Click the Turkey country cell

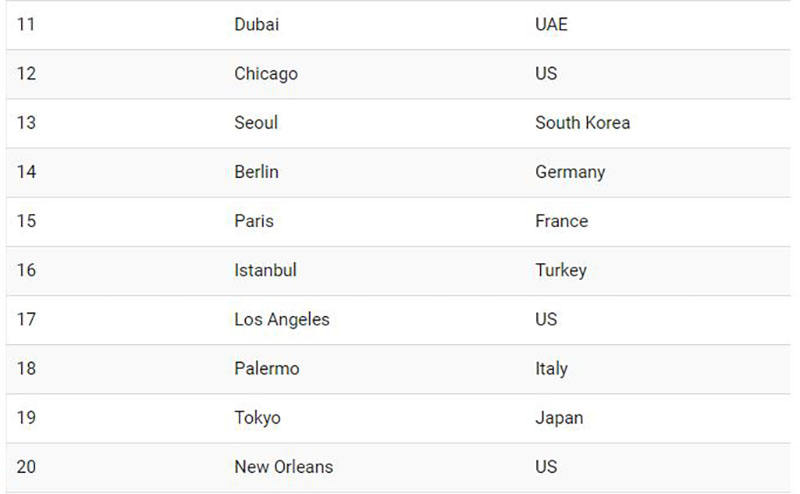click(x=561, y=270)
